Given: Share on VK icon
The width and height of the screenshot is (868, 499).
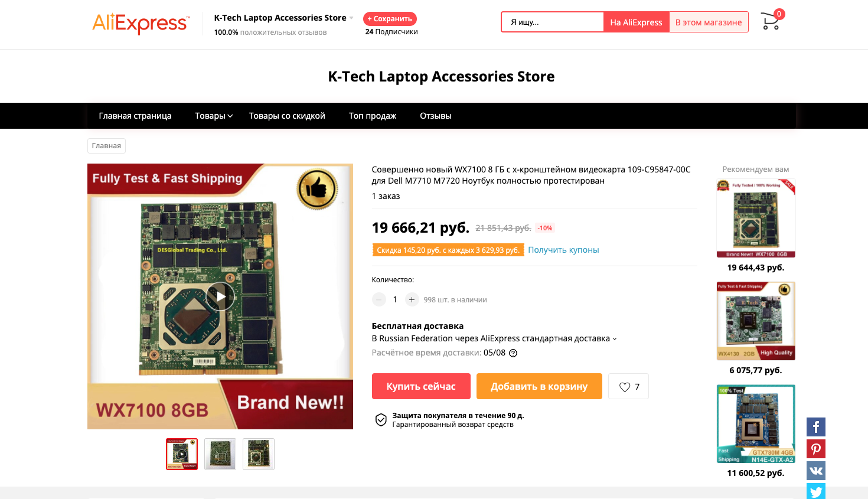Looking at the screenshot, I should tap(816, 471).
